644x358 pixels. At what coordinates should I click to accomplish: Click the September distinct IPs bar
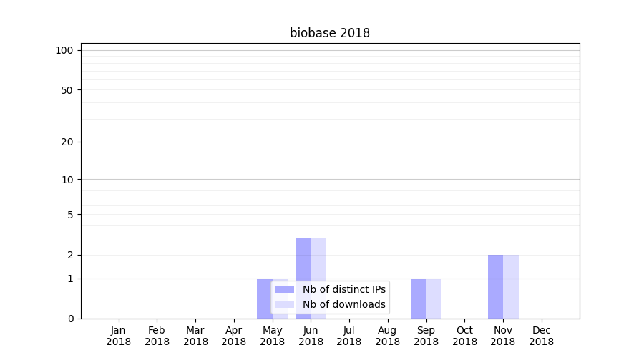(419, 299)
